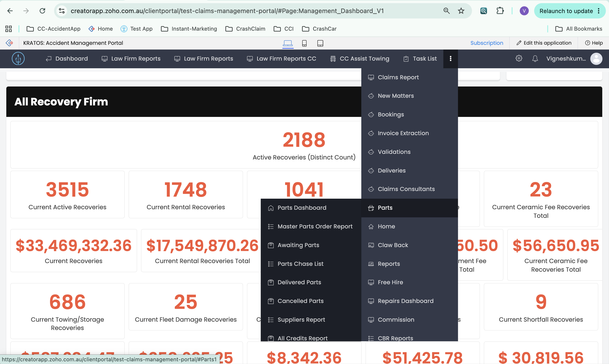Open the Parts Dashboard submenu item
Image resolution: width=609 pixels, height=364 pixels.
pyautogui.click(x=311, y=208)
